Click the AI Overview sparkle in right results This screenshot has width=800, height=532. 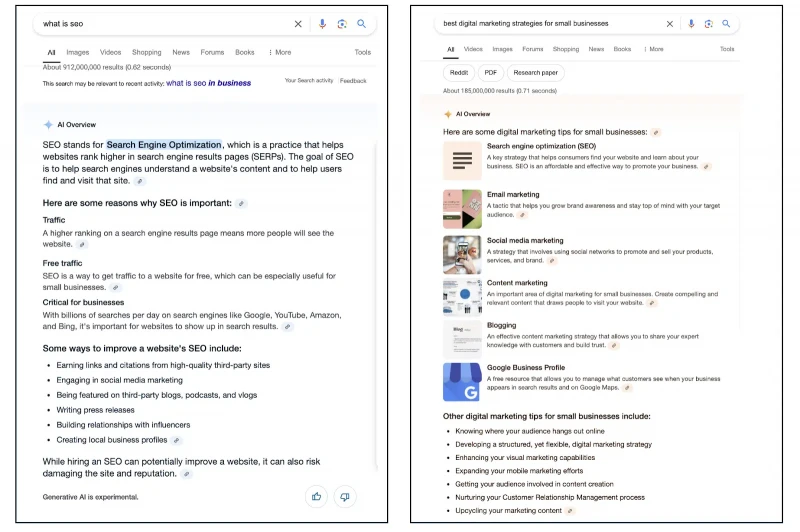click(447, 114)
